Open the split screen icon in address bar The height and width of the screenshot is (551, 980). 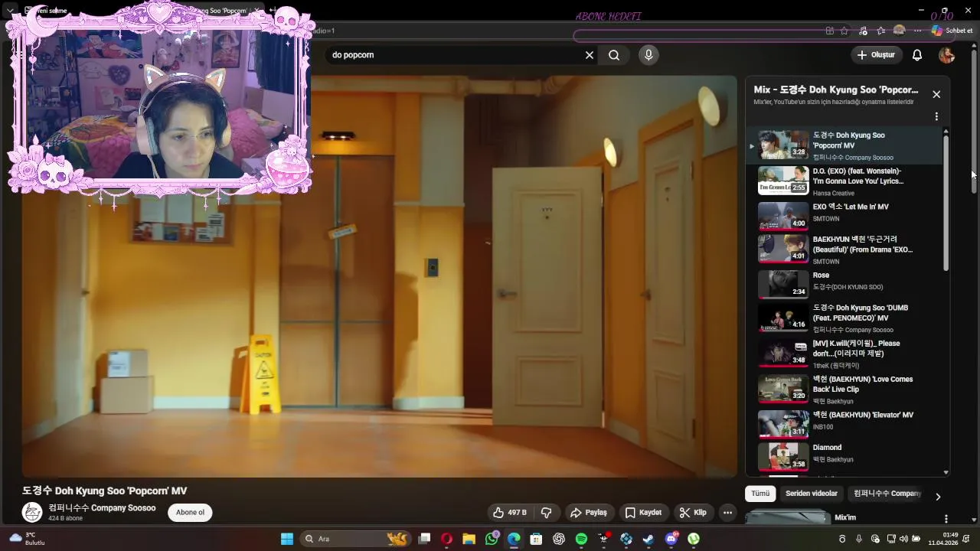830,31
